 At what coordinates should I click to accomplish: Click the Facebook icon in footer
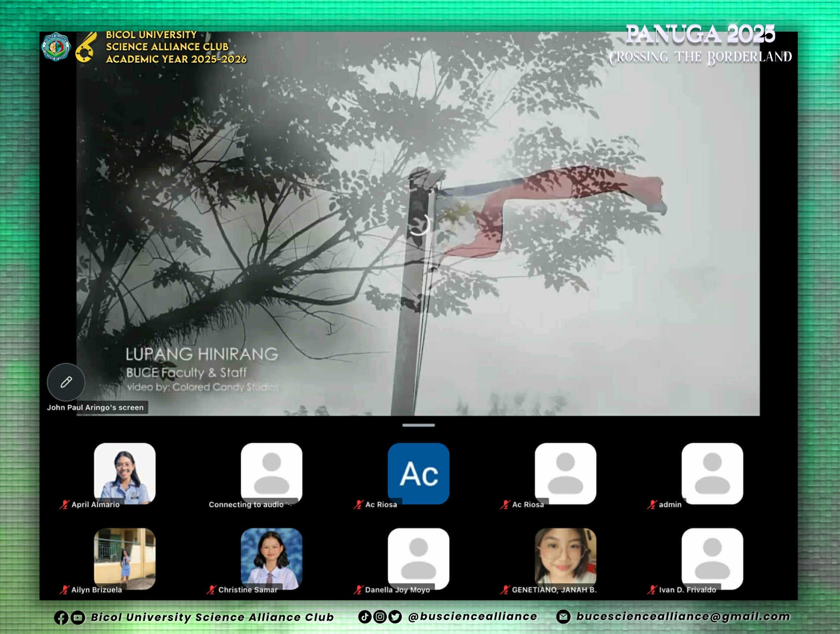pos(61,618)
